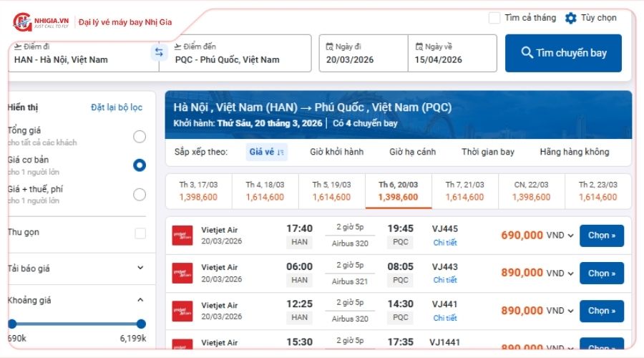This screenshot has width=644, height=358.
Task: Click the Tùy chọn label text
Action: (598, 18)
